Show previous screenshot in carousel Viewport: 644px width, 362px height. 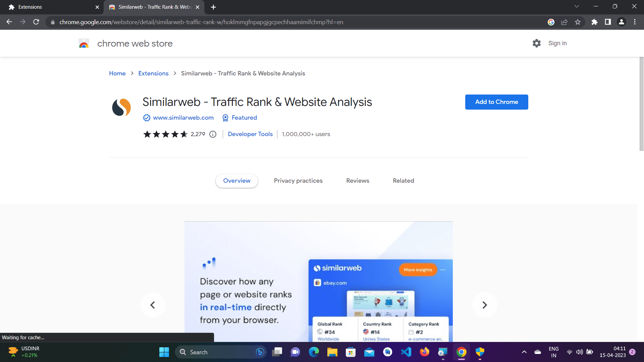click(x=153, y=305)
